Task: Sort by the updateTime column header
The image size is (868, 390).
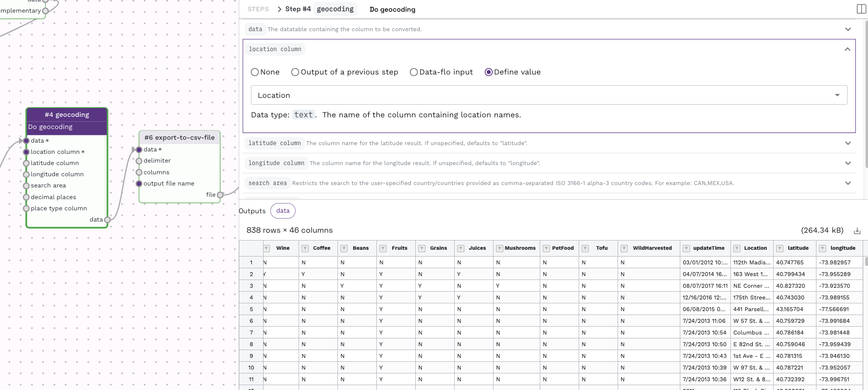Action: 709,248
